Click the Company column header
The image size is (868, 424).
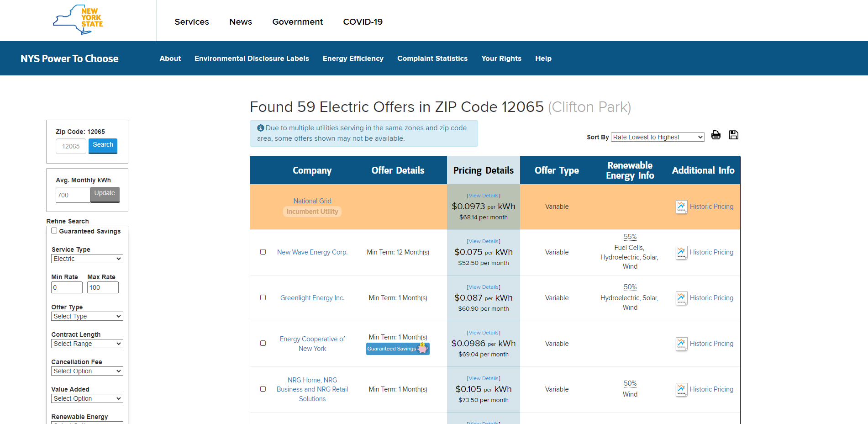tap(312, 170)
